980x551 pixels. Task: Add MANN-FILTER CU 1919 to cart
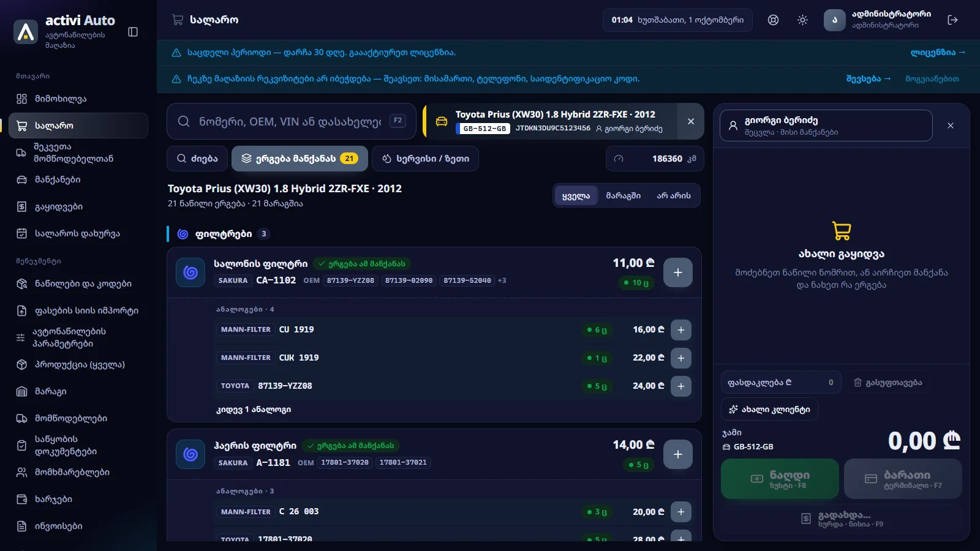point(681,330)
